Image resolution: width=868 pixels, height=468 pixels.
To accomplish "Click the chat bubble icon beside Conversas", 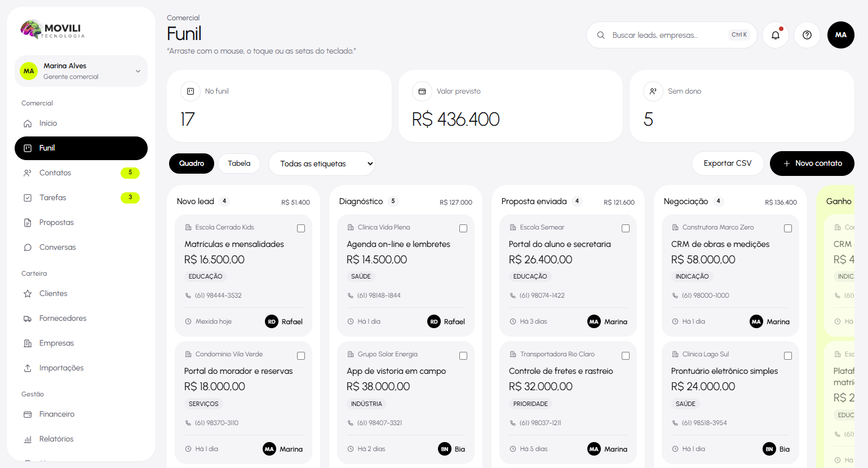I will click(x=28, y=248).
